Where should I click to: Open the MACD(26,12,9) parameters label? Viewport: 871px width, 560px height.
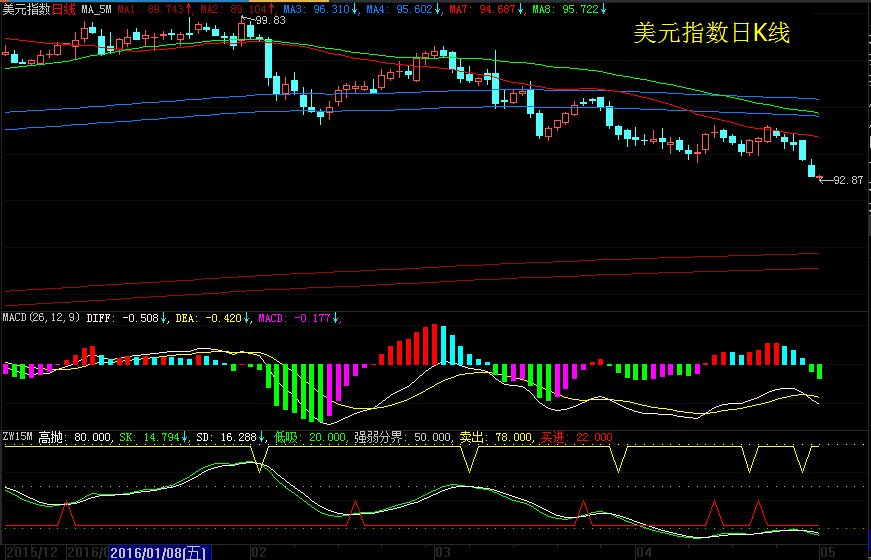click(39, 319)
